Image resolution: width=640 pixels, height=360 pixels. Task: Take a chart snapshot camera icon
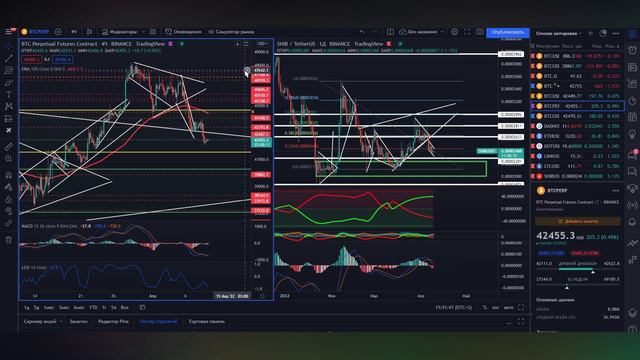coord(480,31)
